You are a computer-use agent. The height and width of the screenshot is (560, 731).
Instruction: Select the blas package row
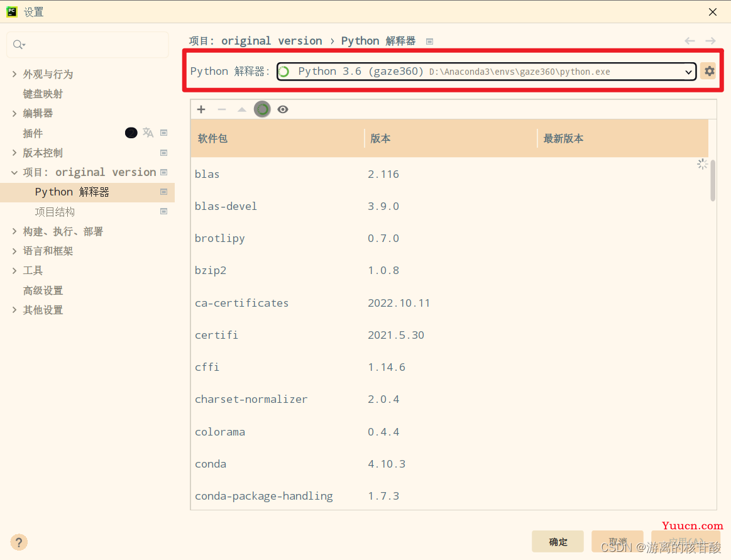pyautogui.click(x=449, y=174)
